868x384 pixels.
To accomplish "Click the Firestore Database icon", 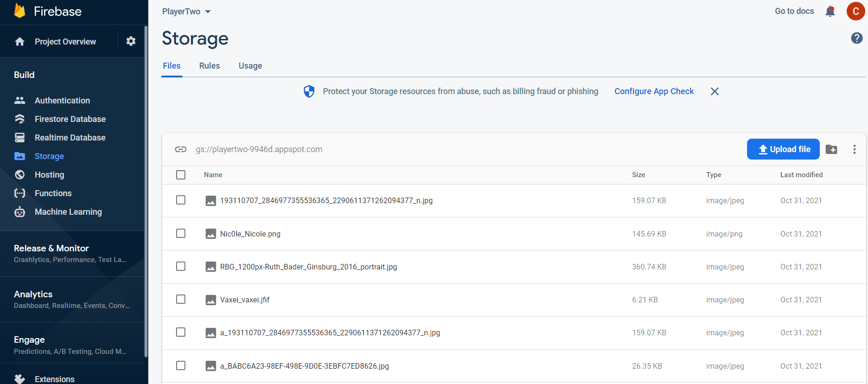I will point(19,119).
